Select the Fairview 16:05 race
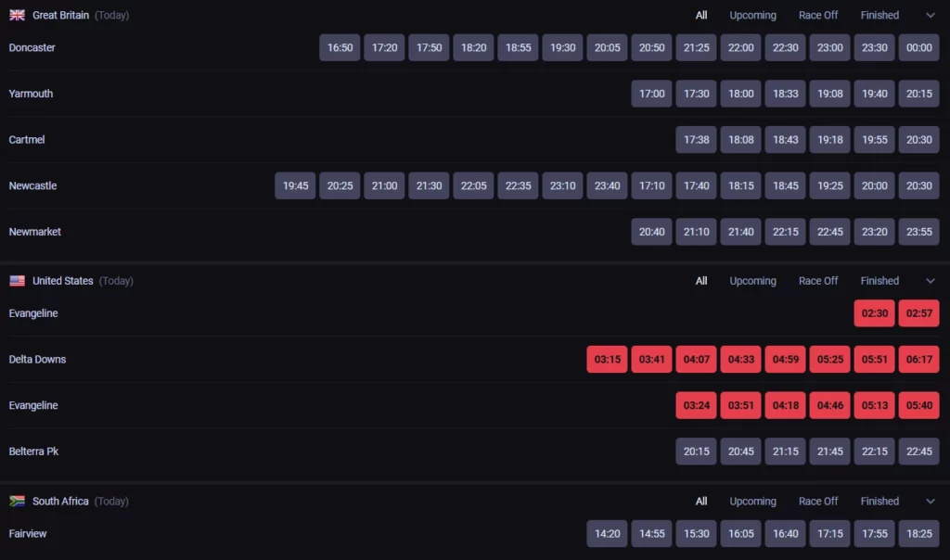This screenshot has width=950, height=560. coord(741,534)
